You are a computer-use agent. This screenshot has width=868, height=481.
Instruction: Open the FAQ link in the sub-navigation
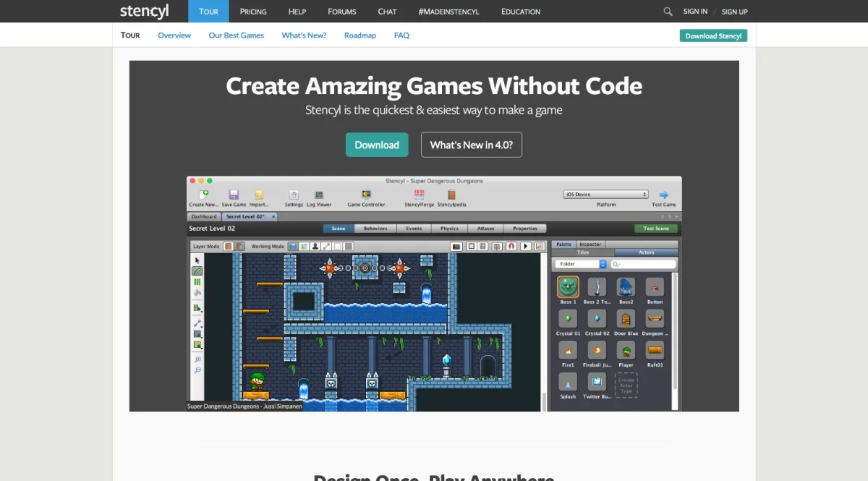tap(401, 35)
